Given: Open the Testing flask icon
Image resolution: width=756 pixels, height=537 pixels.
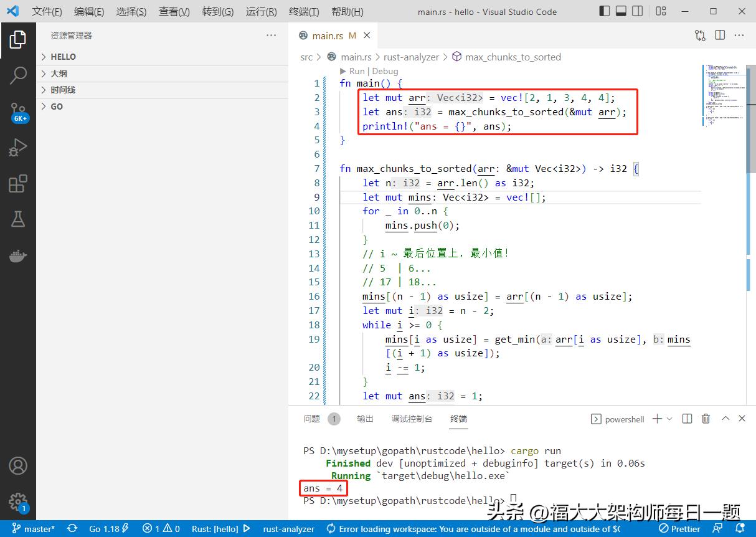Looking at the screenshot, I should point(18,219).
